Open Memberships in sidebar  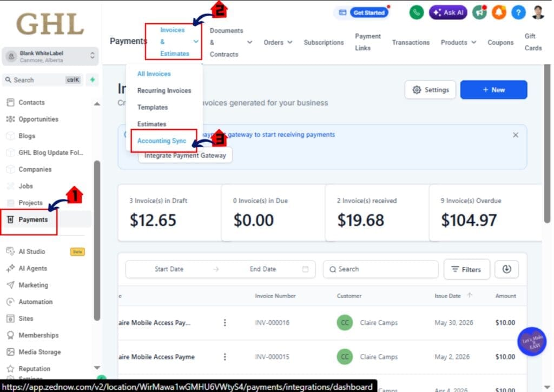pyautogui.click(x=38, y=335)
